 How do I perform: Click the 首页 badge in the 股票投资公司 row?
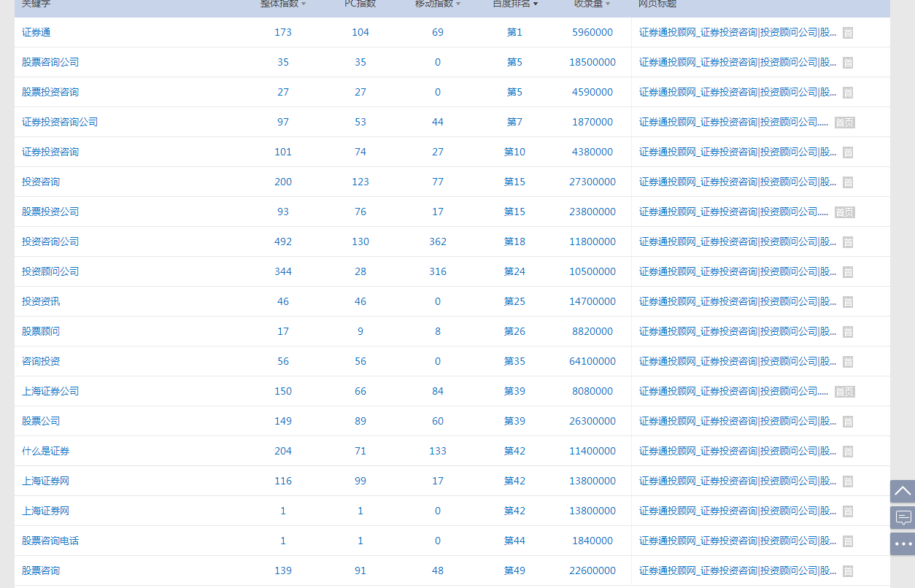(x=844, y=212)
